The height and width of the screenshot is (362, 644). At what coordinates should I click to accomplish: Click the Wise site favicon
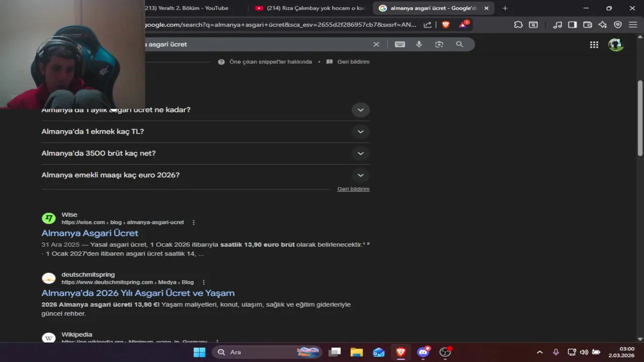click(x=49, y=218)
